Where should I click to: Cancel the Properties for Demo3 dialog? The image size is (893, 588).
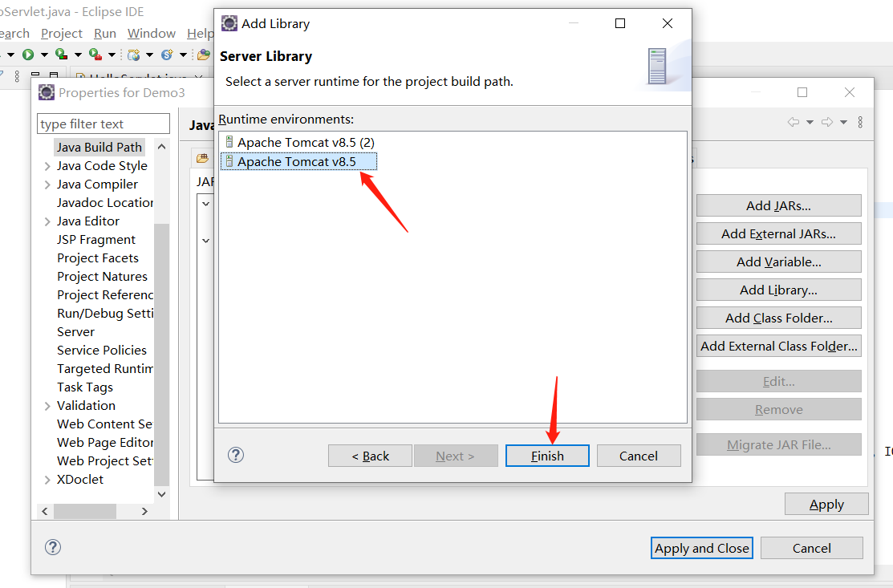[811, 548]
